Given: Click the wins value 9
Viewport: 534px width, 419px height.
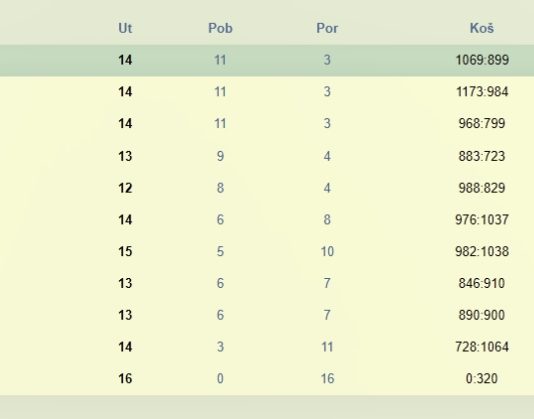Looking at the screenshot, I should pos(220,156).
